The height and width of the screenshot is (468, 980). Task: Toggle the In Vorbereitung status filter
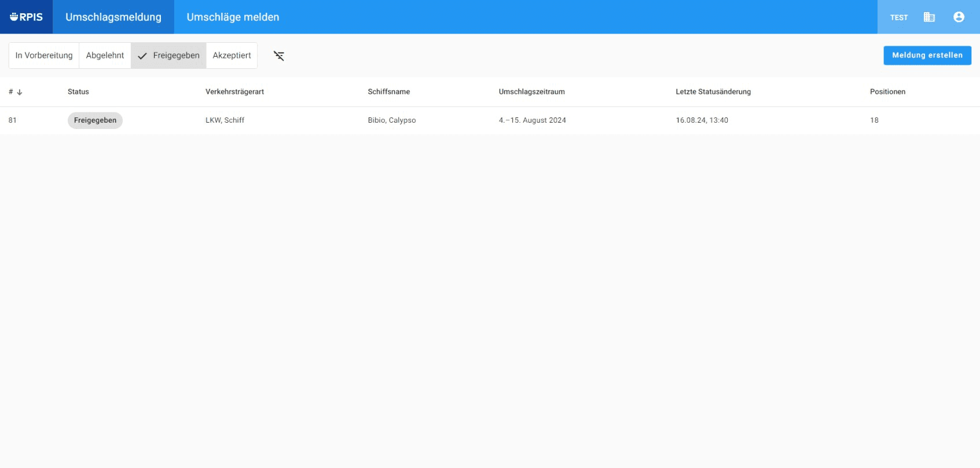pyautogui.click(x=44, y=56)
